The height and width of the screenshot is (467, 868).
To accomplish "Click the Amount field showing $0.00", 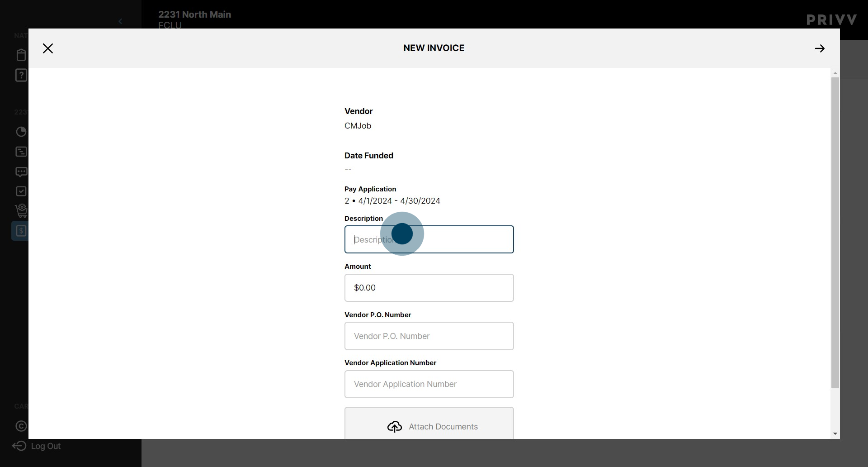I will (429, 288).
